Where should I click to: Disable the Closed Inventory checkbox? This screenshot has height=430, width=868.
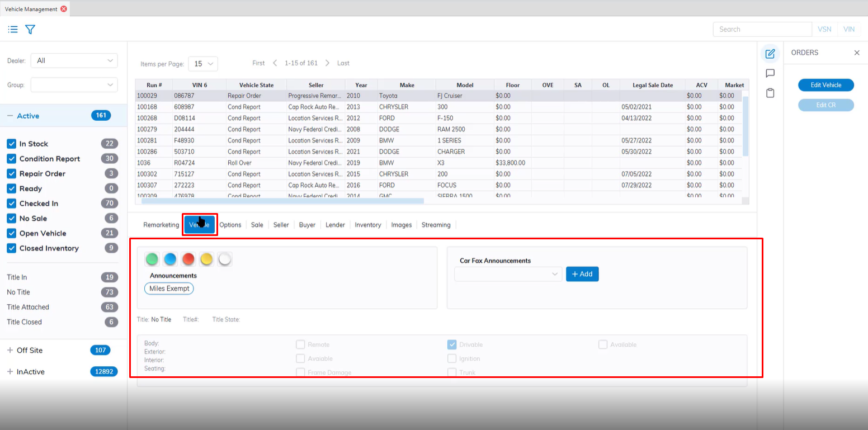11,248
